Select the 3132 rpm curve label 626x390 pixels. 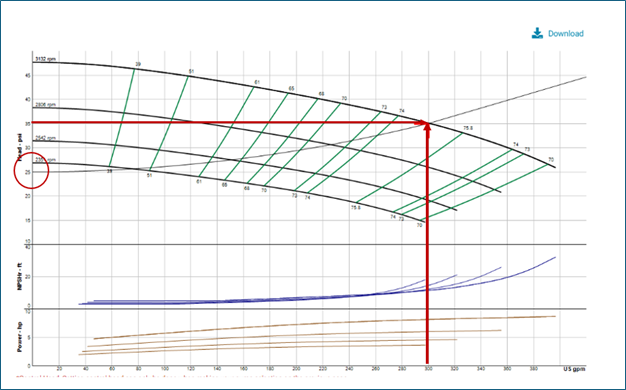tap(45, 59)
